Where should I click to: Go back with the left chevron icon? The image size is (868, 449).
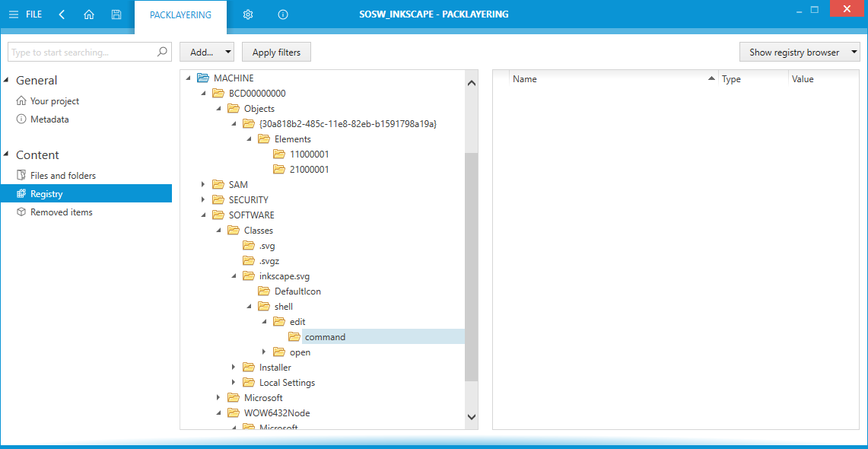pos(62,15)
